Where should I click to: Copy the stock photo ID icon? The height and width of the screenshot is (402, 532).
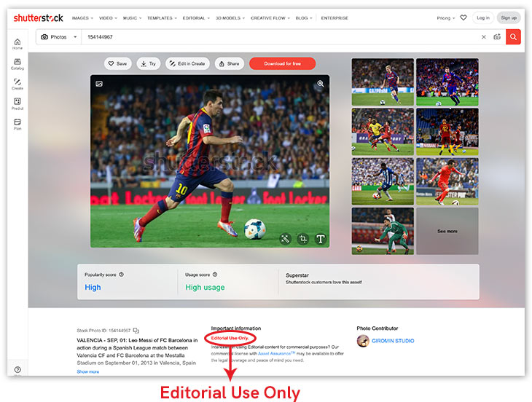pyautogui.click(x=136, y=331)
